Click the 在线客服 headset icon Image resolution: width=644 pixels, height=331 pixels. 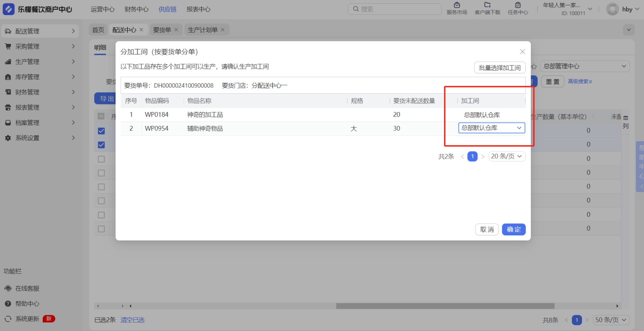(8, 288)
